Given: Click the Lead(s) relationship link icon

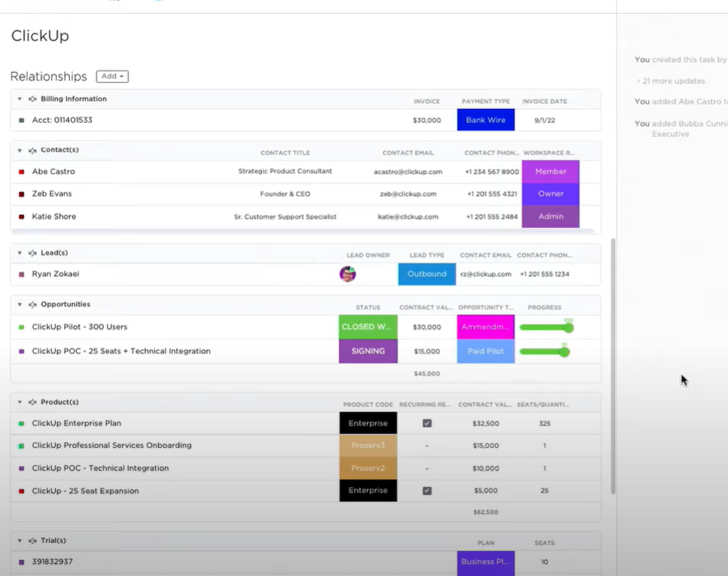Looking at the screenshot, I should click(32, 253).
